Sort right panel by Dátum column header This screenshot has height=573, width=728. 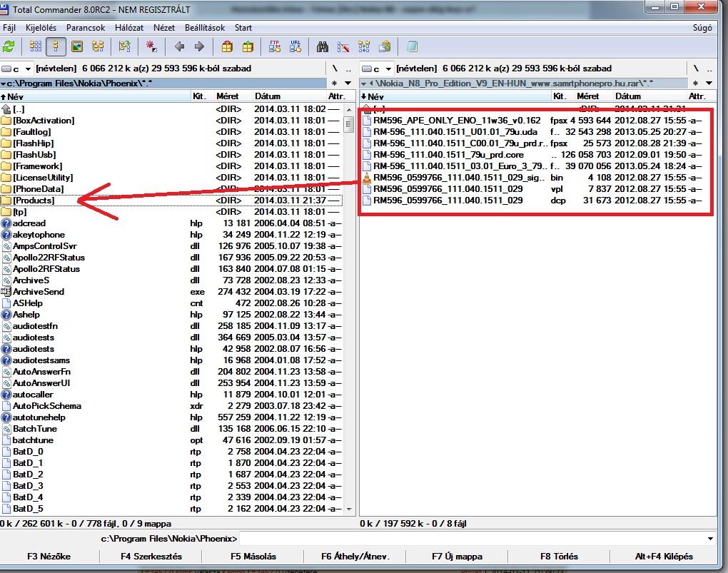tap(650, 96)
